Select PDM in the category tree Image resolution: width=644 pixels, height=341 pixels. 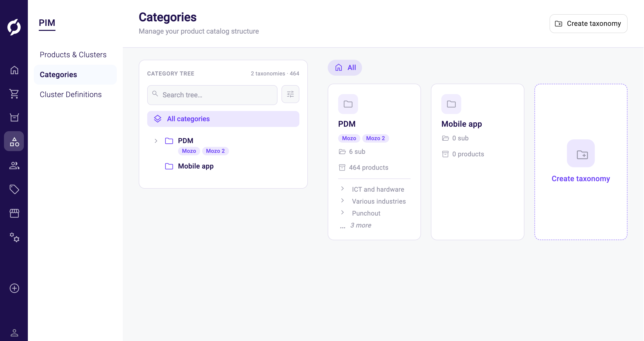click(x=185, y=141)
